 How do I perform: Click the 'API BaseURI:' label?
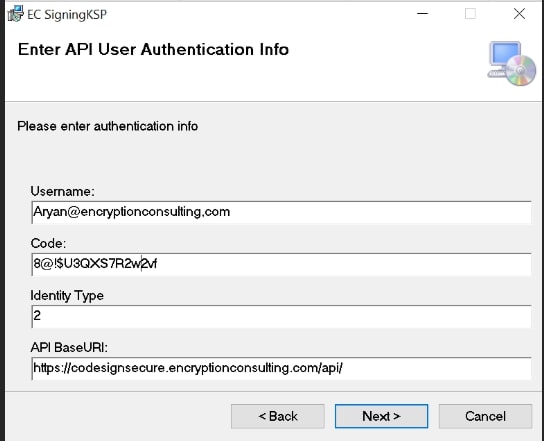[69, 347]
